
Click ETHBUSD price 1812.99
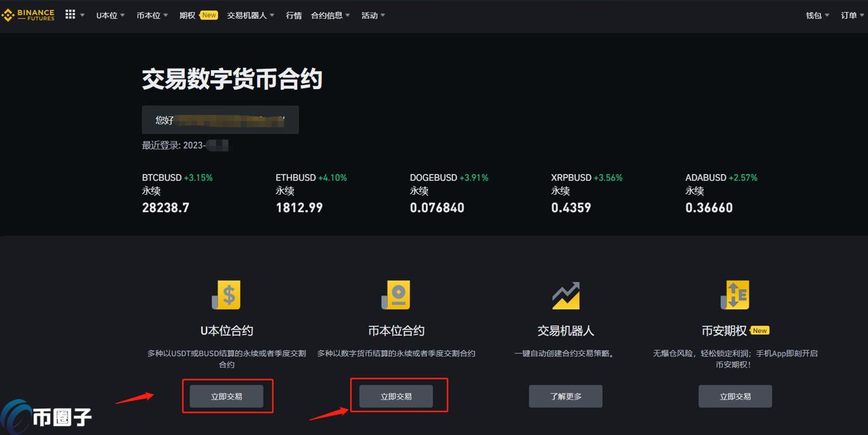pyautogui.click(x=299, y=207)
